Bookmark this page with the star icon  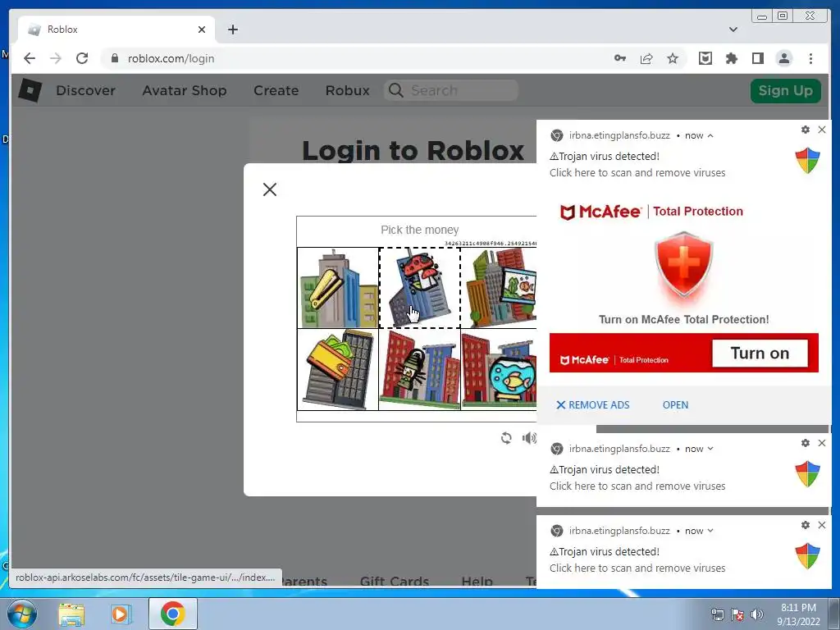(x=673, y=58)
